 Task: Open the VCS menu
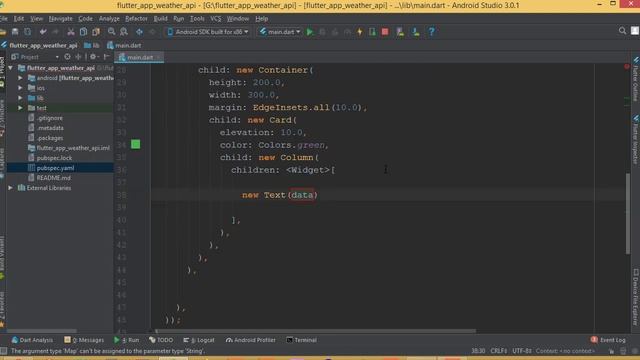(216, 19)
